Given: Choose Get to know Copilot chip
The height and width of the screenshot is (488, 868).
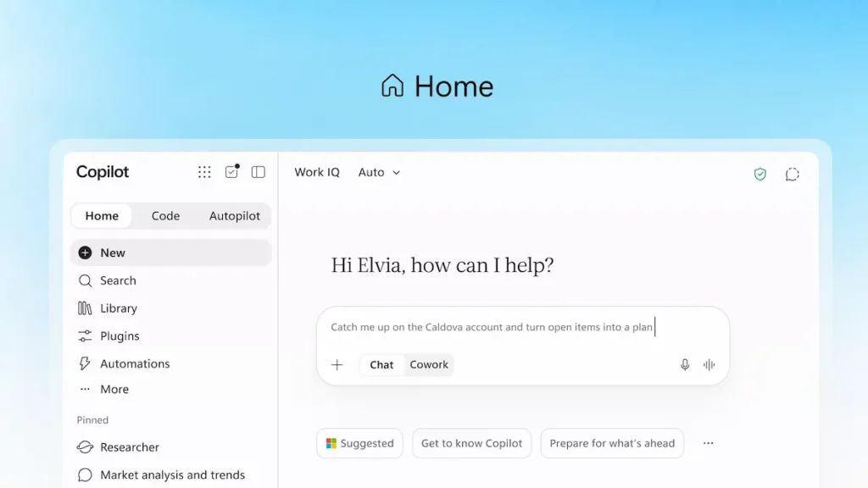Looking at the screenshot, I should [471, 443].
